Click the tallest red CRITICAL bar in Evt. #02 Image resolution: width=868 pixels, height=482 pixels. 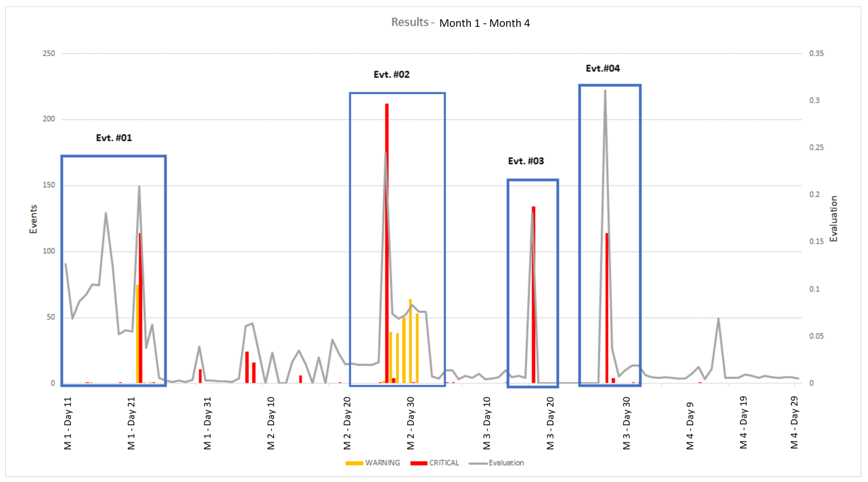coord(387,243)
